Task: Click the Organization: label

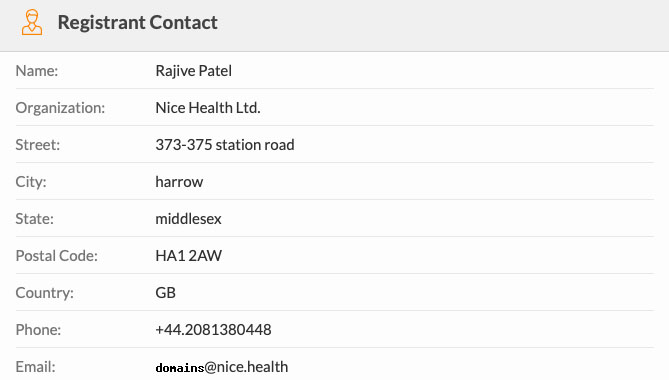Action: click(60, 108)
